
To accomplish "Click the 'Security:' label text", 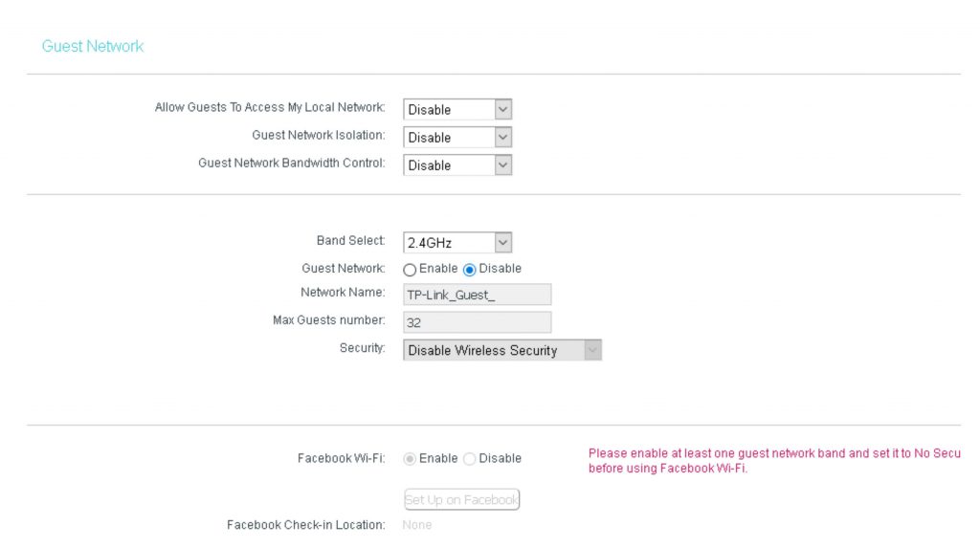I will [x=362, y=348].
